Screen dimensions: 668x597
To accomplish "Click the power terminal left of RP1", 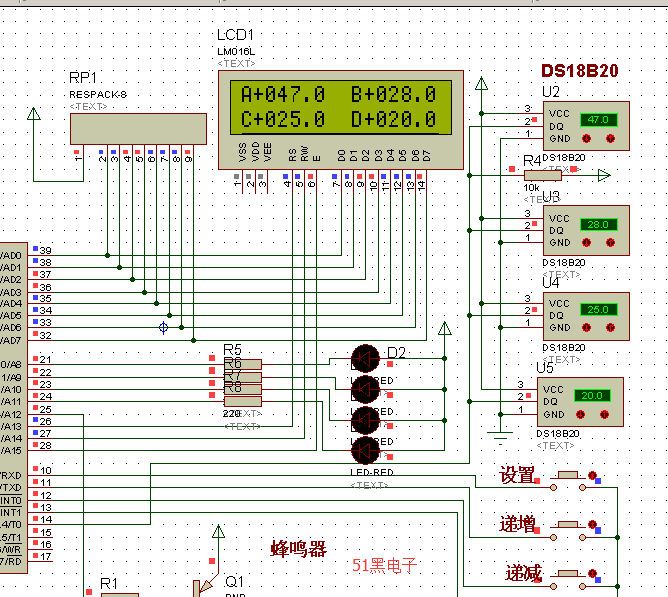I will [x=34, y=113].
